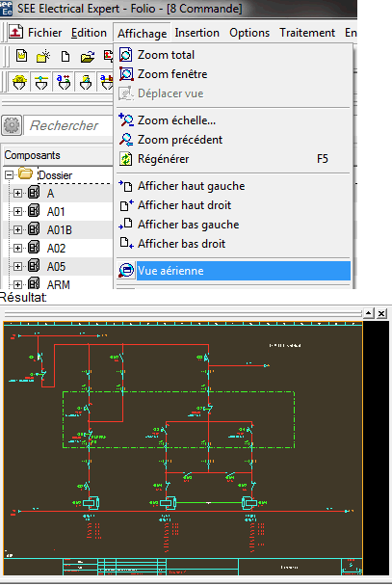Expand the A05 tree node
The image size is (392, 585).
17,266
